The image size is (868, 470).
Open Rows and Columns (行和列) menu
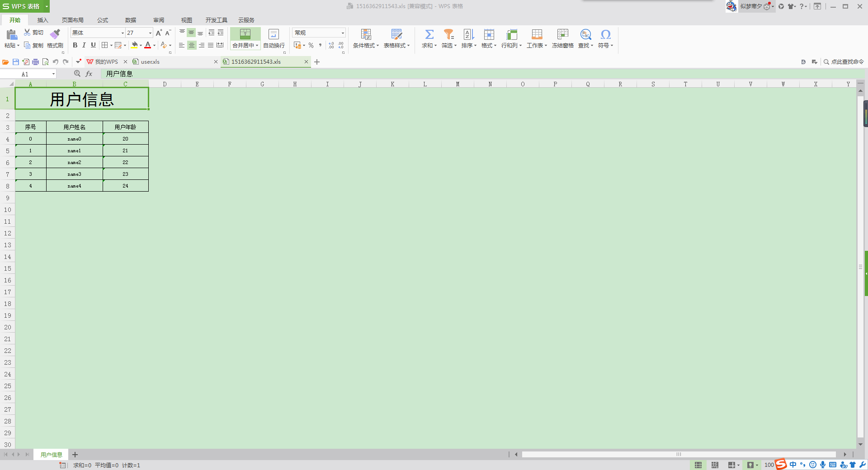click(511, 39)
